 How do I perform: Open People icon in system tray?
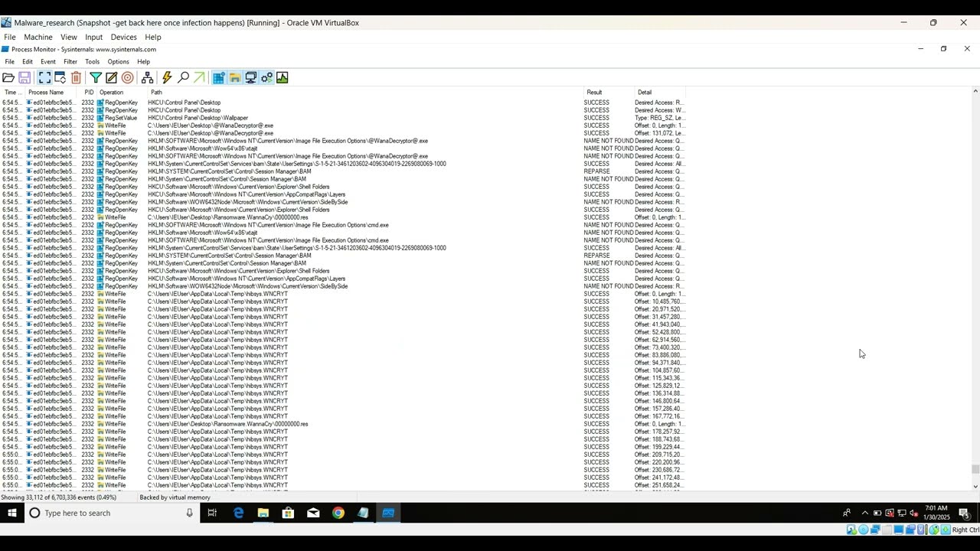pyautogui.click(x=847, y=513)
